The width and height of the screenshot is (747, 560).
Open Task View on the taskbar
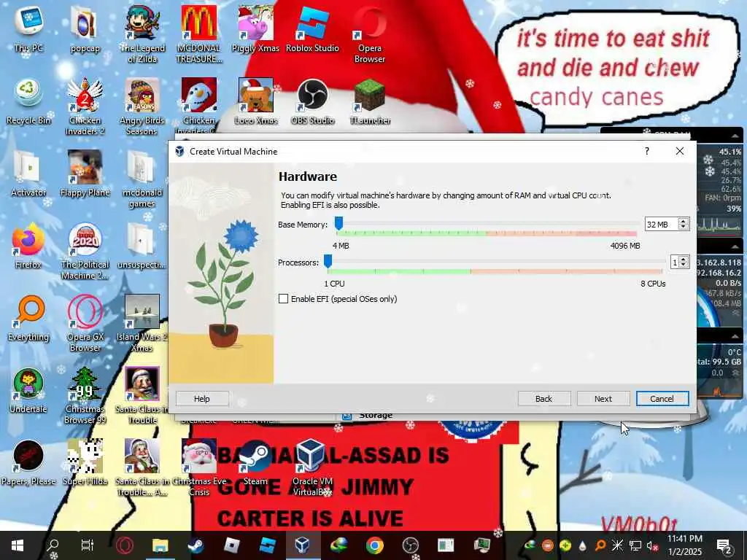(x=88, y=545)
